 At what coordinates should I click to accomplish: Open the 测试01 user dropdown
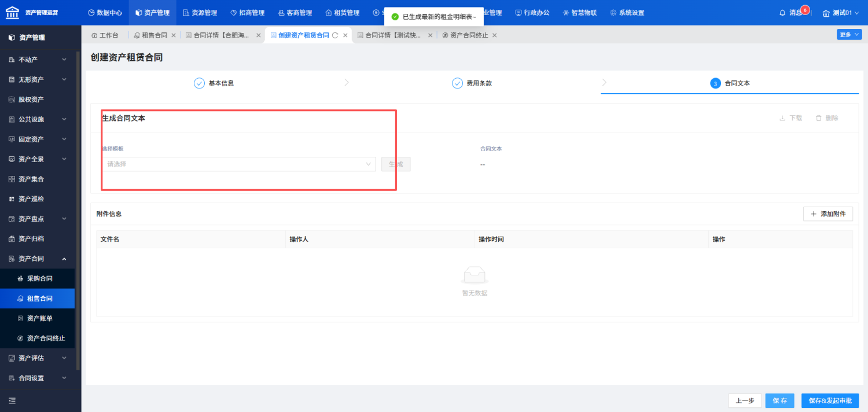841,13
